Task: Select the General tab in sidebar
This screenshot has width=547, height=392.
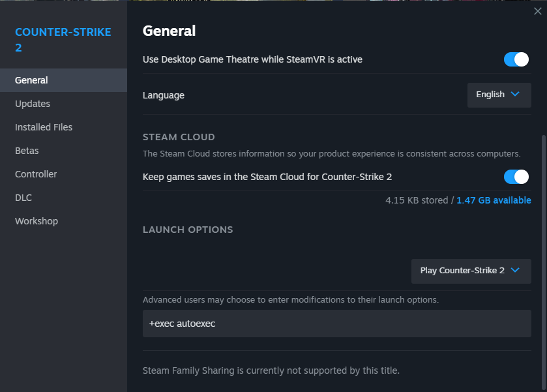Action: (x=63, y=80)
